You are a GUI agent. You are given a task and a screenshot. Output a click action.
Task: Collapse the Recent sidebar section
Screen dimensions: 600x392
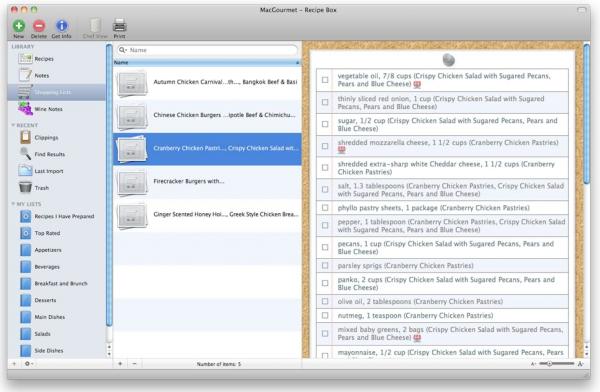(x=13, y=125)
